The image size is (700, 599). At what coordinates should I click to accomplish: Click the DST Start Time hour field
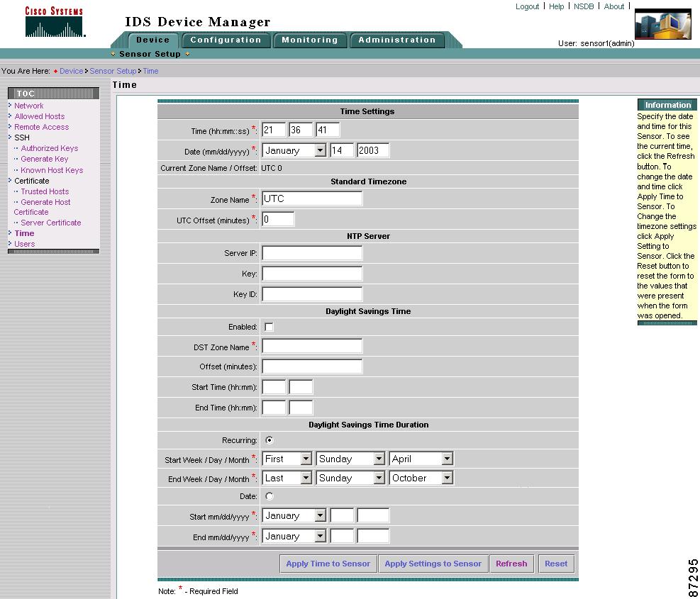point(274,387)
